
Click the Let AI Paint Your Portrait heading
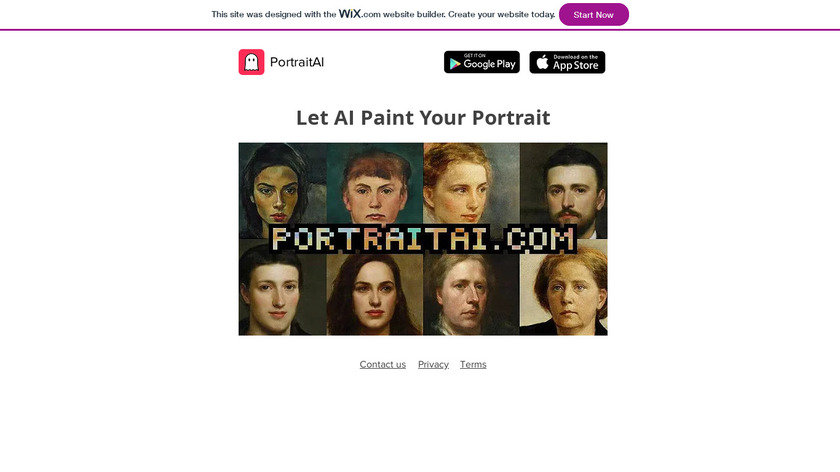pyautogui.click(x=423, y=117)
